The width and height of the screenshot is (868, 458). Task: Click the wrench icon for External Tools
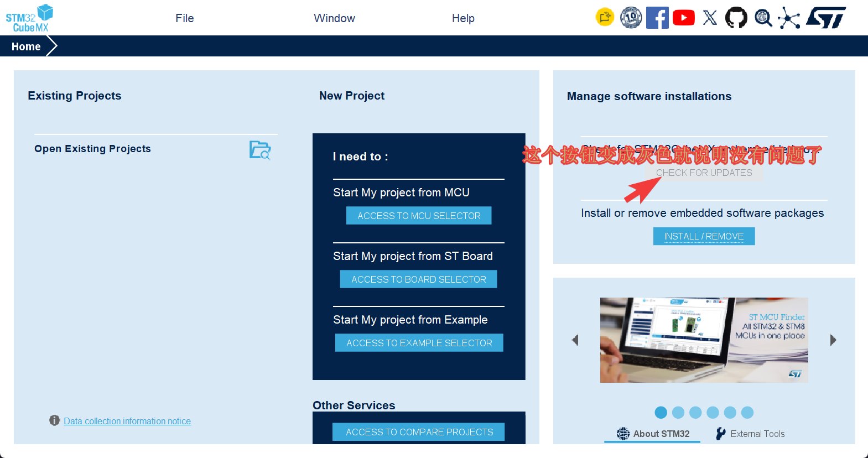click(720, 434)
